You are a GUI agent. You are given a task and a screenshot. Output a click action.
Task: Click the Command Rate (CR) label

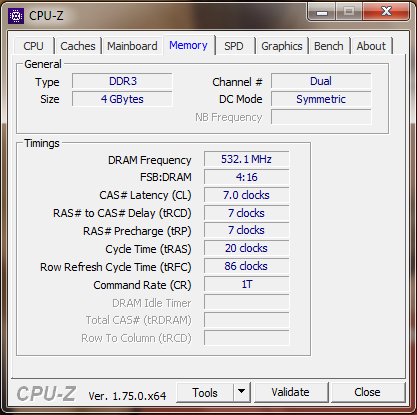[142, 285]
